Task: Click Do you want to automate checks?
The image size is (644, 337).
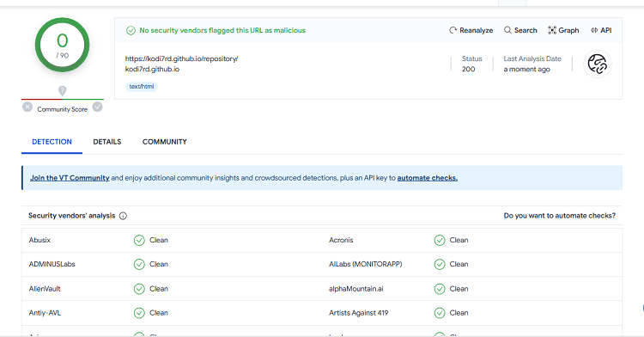Action: click(559, 216)
